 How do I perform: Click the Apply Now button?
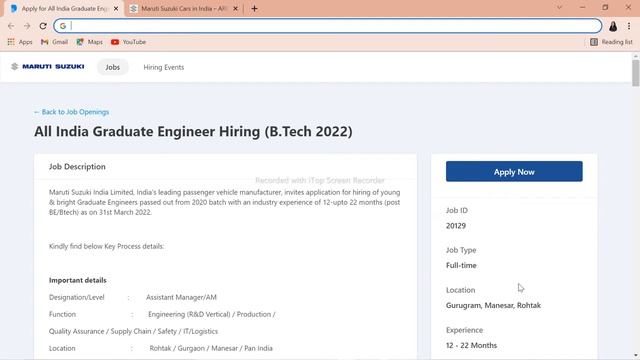pos(514,171)
